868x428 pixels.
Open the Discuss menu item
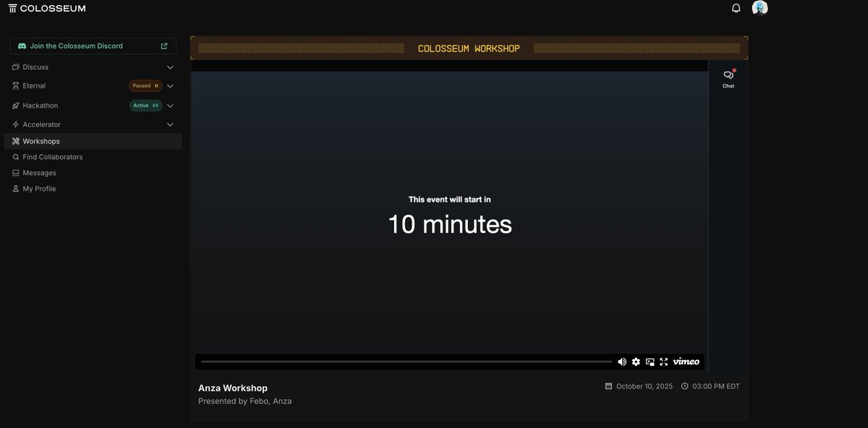click(x=35, y=67)
